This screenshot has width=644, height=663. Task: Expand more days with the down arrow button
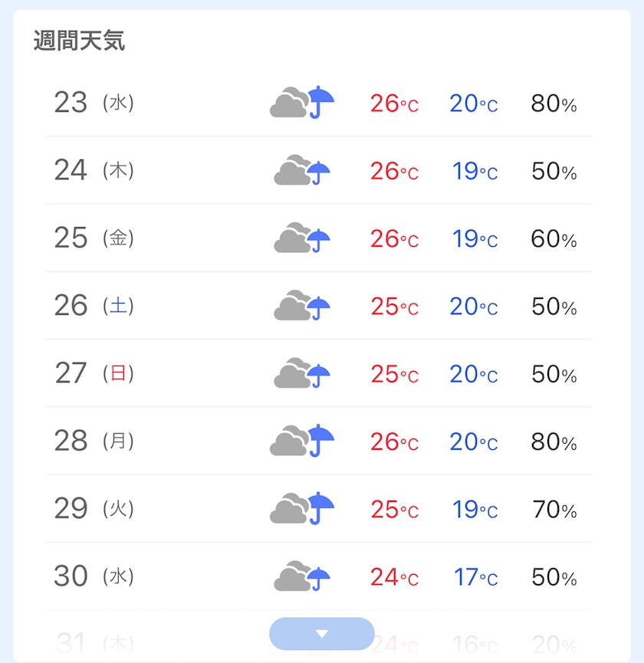coord(322,634)
